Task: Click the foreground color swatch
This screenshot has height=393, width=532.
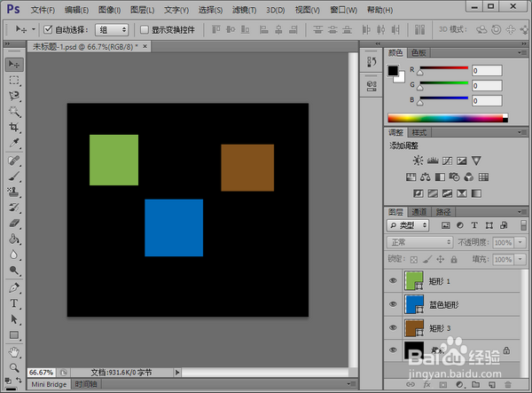Action: (393, 71)
